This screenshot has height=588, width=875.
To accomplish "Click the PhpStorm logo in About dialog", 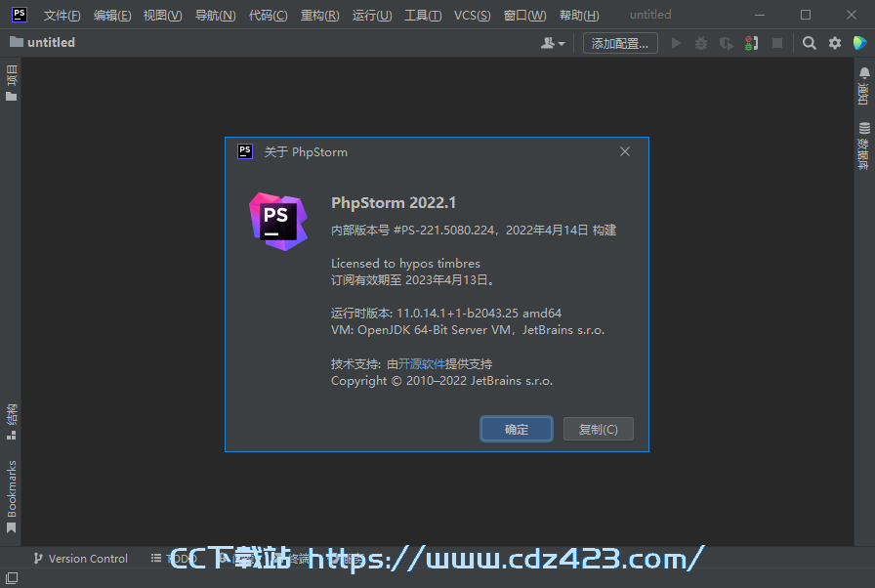I will [278, 222].
